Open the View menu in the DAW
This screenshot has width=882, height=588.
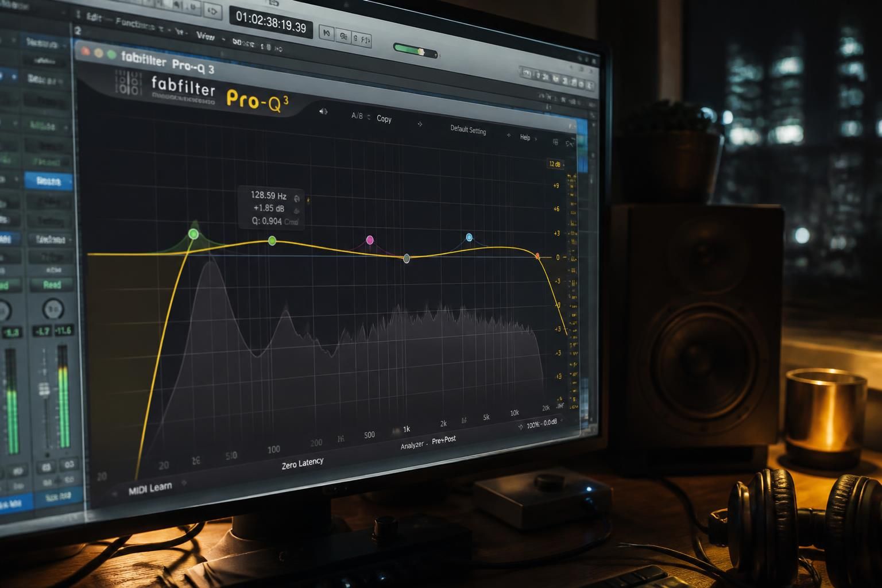(x=206, y=36)
